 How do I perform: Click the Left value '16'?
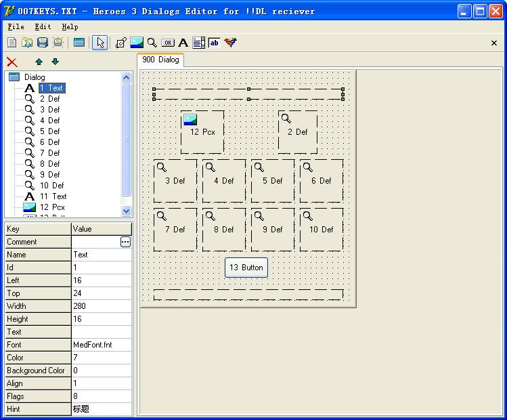tap(102, 280)
